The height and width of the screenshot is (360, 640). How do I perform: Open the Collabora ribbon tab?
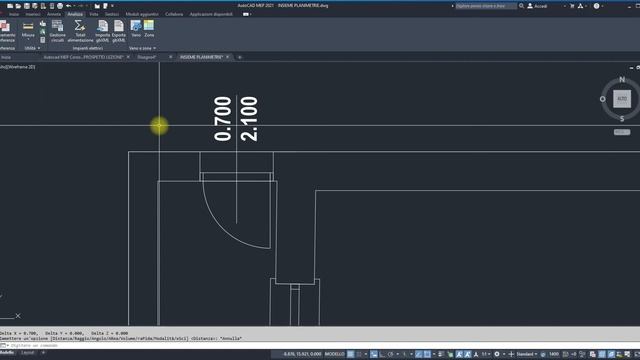point(174,14)
